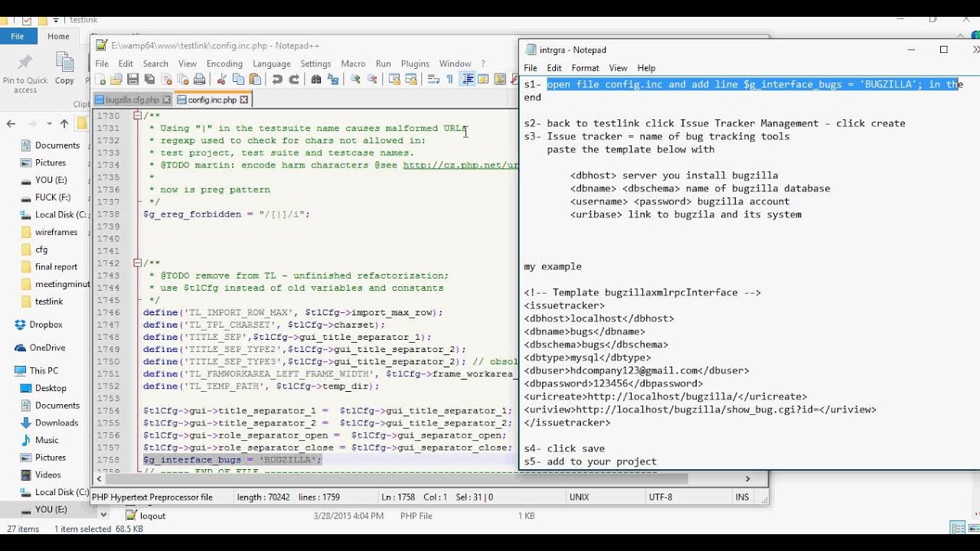This screenshot has height=551, width=980.
Task: Click line 1738 with $g_ereg_forbidden
Action: pyautogui.click(x=227, y=214)
